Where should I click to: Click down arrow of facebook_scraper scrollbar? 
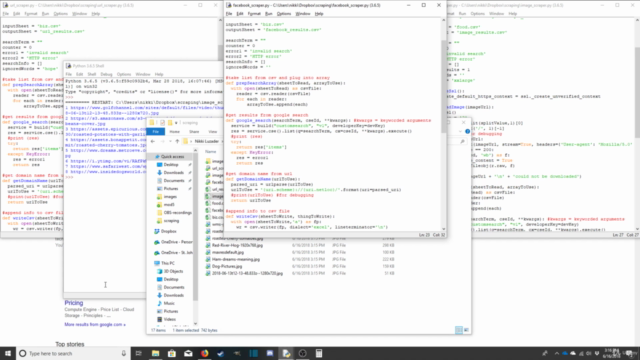click(444, 229)
